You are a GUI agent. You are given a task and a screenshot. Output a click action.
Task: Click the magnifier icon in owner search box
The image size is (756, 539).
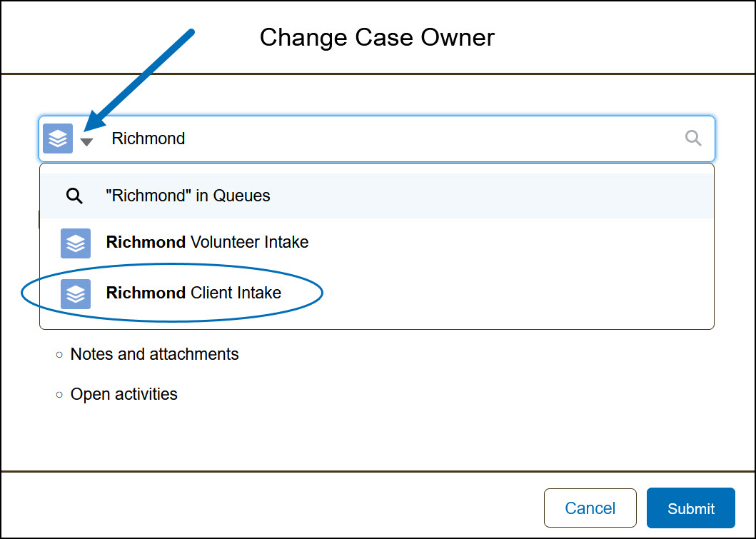[x=693, y=138]
